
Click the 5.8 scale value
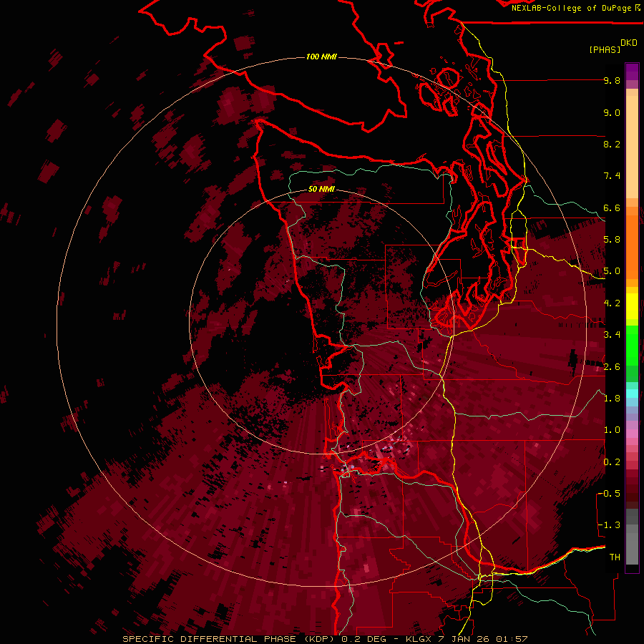point(612,240)
